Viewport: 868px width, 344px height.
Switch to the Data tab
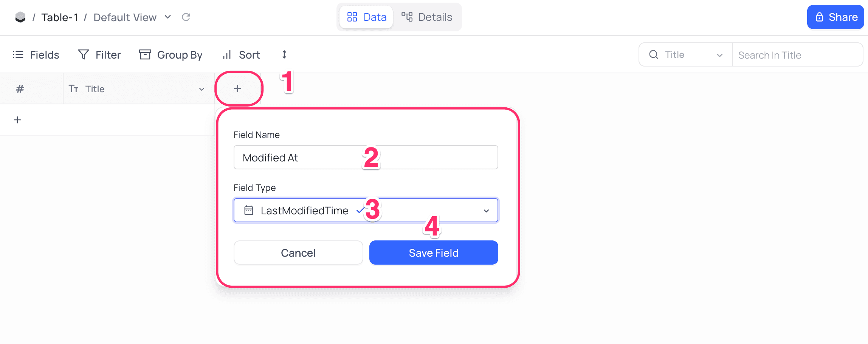tap(367, 17)
